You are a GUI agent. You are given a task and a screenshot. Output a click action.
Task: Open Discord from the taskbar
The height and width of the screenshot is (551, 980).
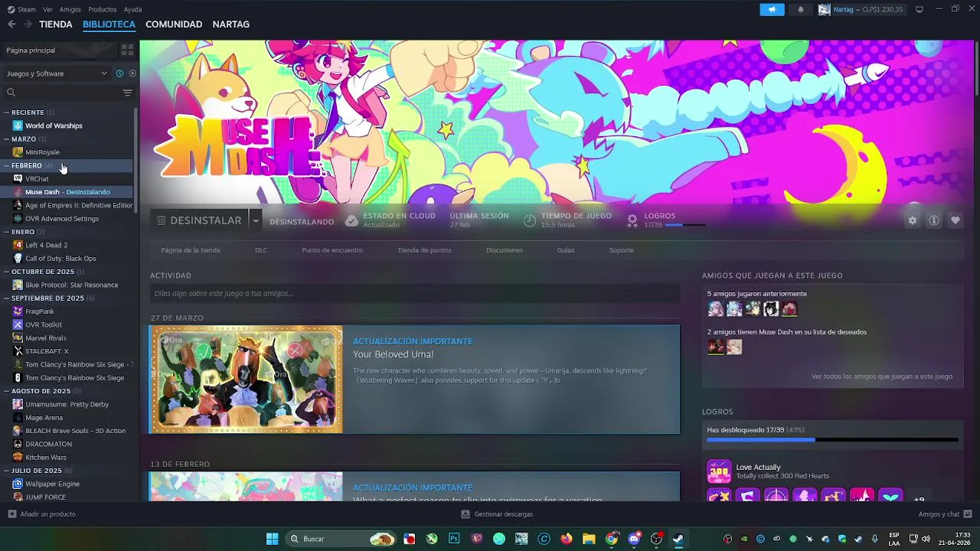(634, 539)
